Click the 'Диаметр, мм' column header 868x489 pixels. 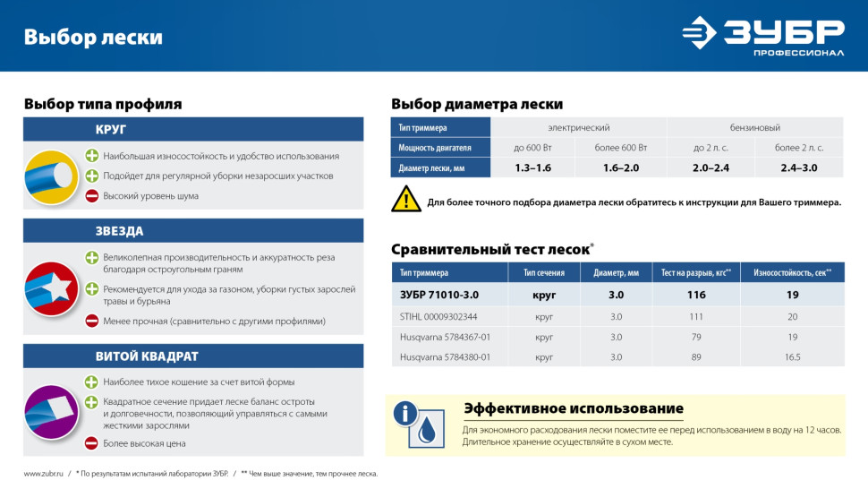click(617, 272)
